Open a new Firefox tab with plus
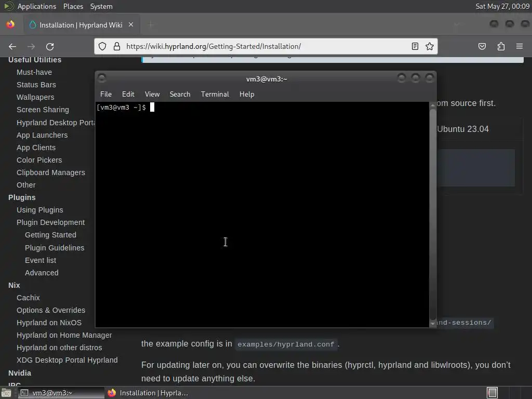 151,25
